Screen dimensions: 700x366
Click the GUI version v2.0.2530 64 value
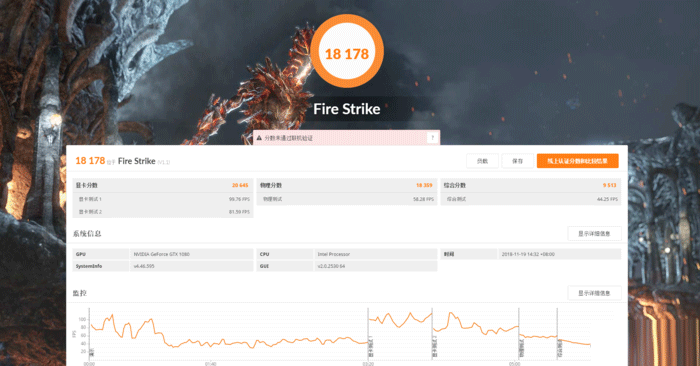pos(331,266)
